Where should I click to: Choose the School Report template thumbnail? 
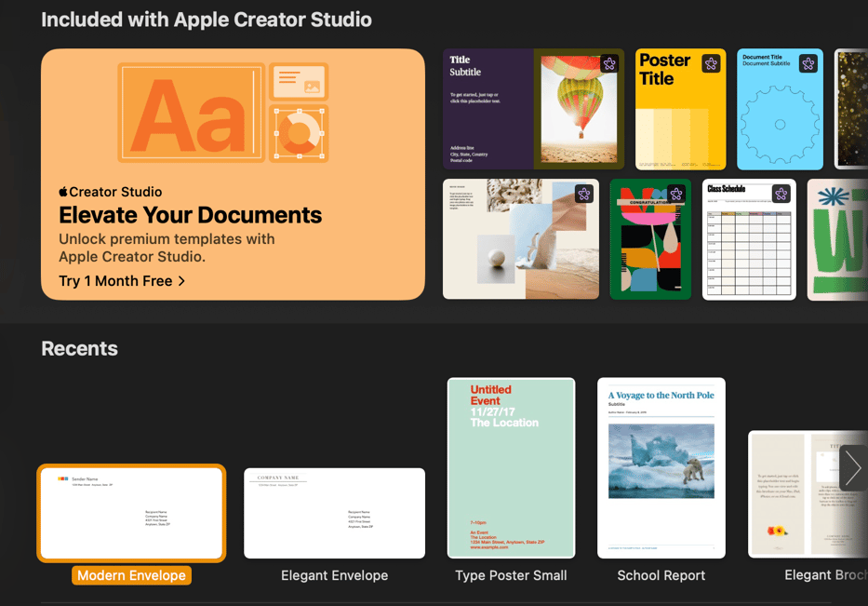click(661, 468)
